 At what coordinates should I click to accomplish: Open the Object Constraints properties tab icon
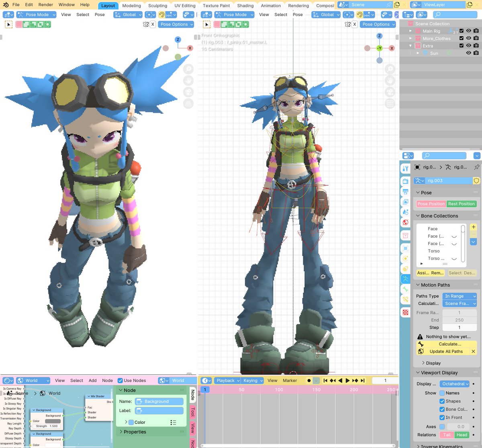[x=405, y=268]
